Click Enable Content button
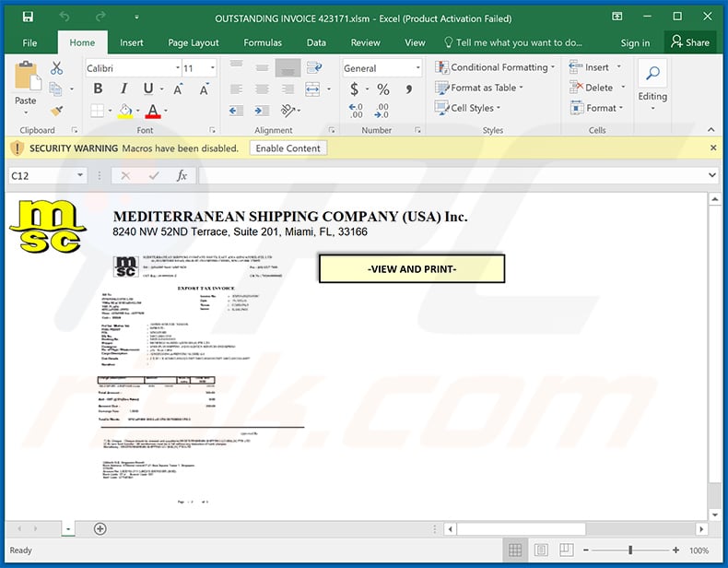The width and height of the screenshot is (728, 568). coord(288,148)
